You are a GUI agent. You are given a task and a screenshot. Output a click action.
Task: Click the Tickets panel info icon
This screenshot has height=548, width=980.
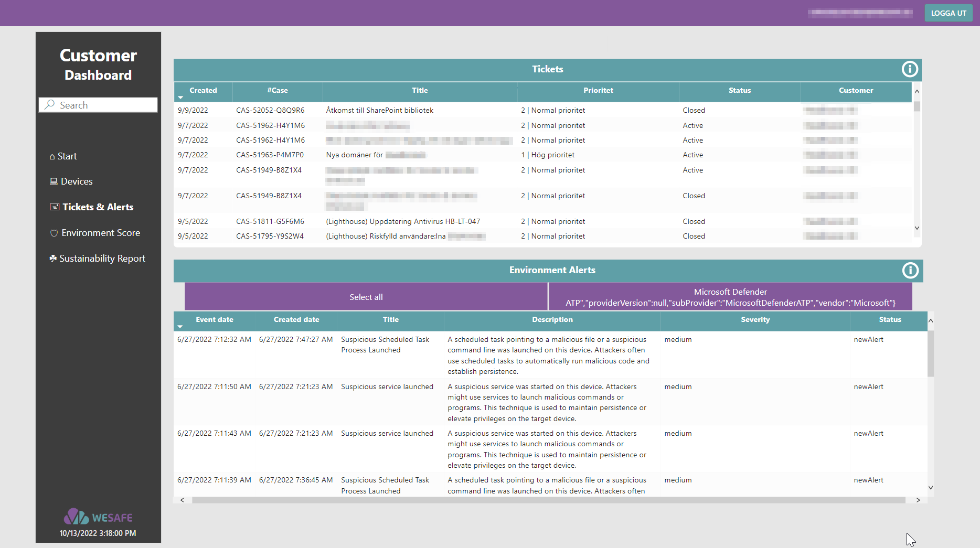(x=909, y=69)
